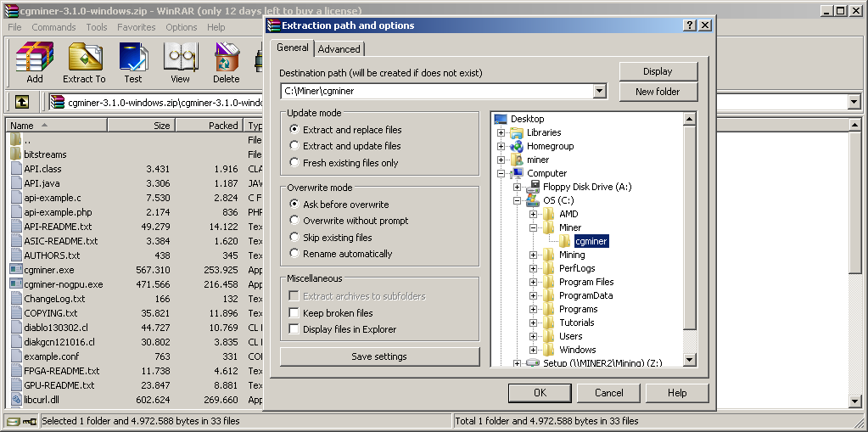Collapse the Miner folder node
Screen dimensions: 868x432
pos(533,227)
